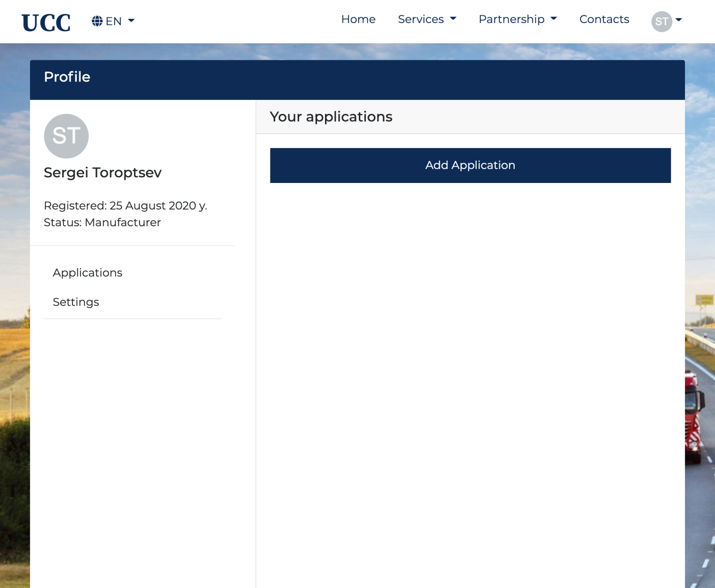This screenshot has width=715, height=588.
Task: Open the Contacts page
Action: [604, 19]
